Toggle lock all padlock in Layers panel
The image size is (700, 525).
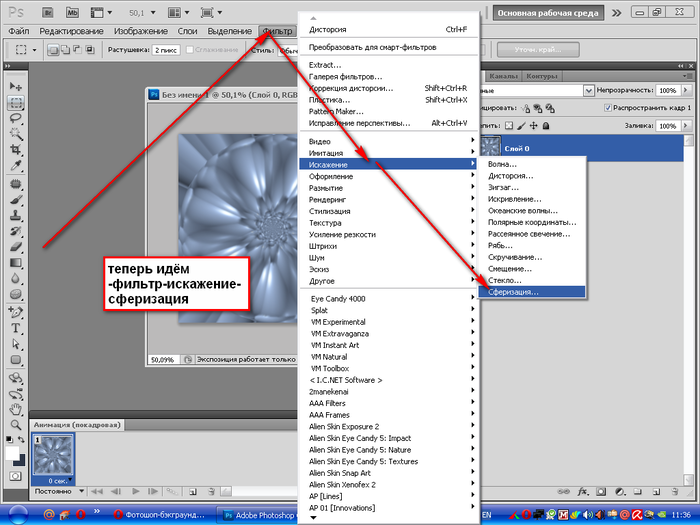pyautogui.click(x=546, y=126)
